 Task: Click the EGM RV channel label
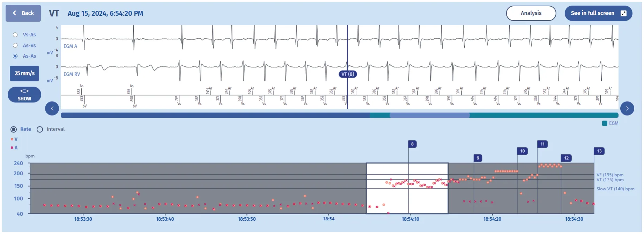pyautogui.click(x=72, y=74)
